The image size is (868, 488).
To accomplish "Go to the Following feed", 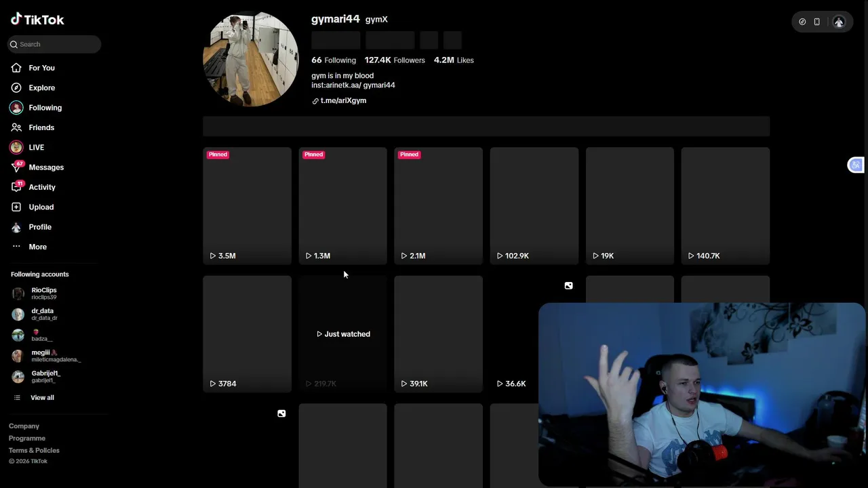I will 45,108.
